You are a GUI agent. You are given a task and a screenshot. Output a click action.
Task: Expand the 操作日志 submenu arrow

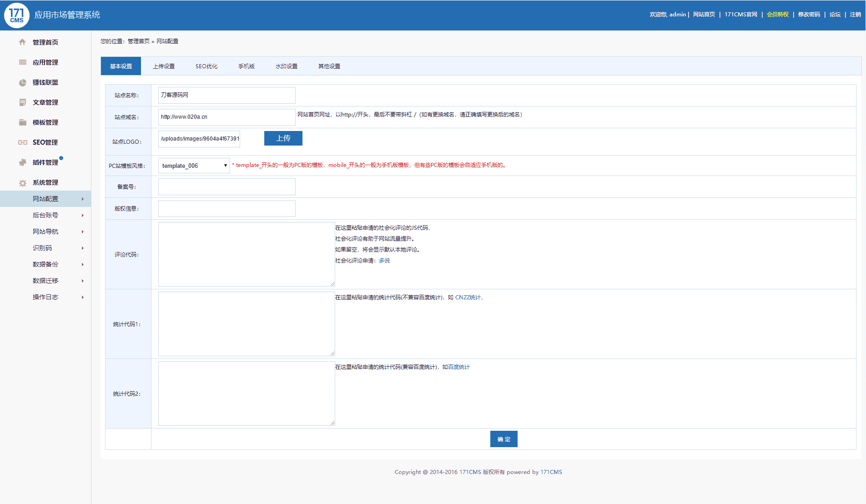(82, 297)
